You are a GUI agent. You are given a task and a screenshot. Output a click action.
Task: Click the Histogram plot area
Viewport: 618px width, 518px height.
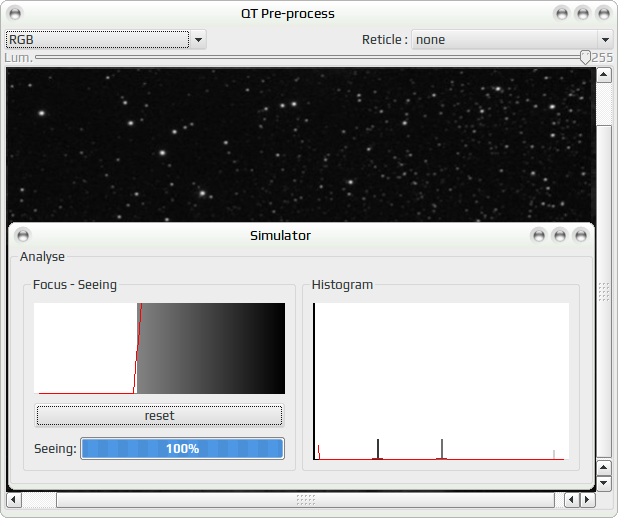[x=441, y=381]
